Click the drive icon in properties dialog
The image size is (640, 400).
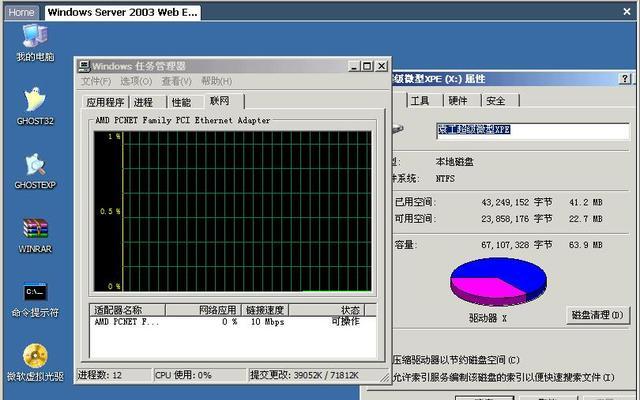click(398, 129)
